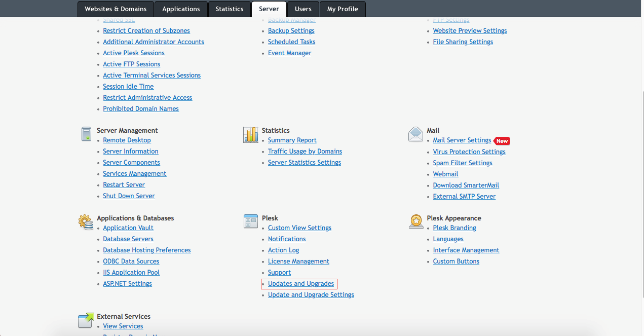Open Updates and Upgrades link

pyautogui.click(x=301, y=284)
